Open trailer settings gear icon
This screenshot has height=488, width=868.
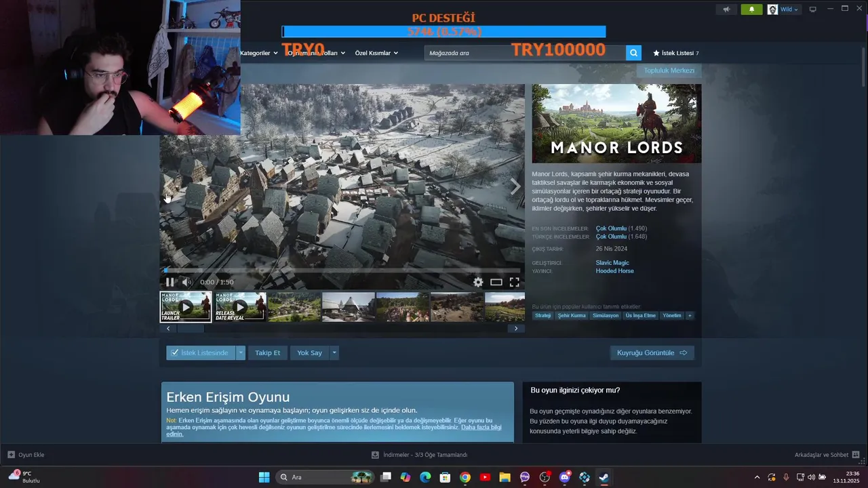[478, 282]
